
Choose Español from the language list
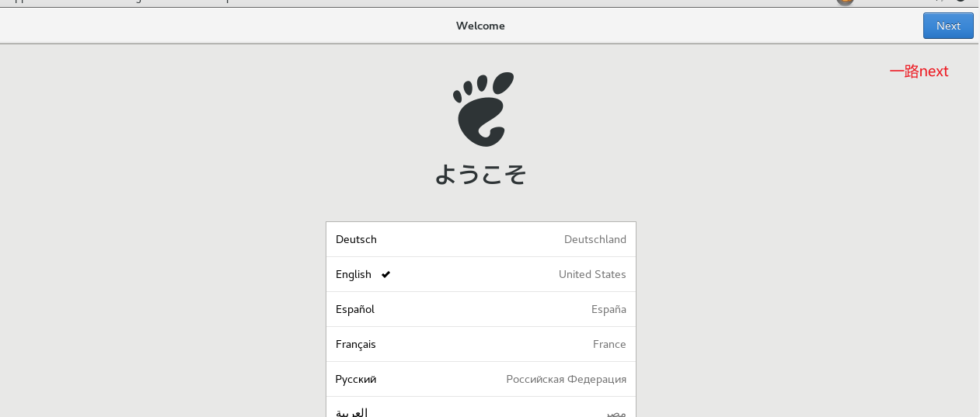click(x=481, y=309)
